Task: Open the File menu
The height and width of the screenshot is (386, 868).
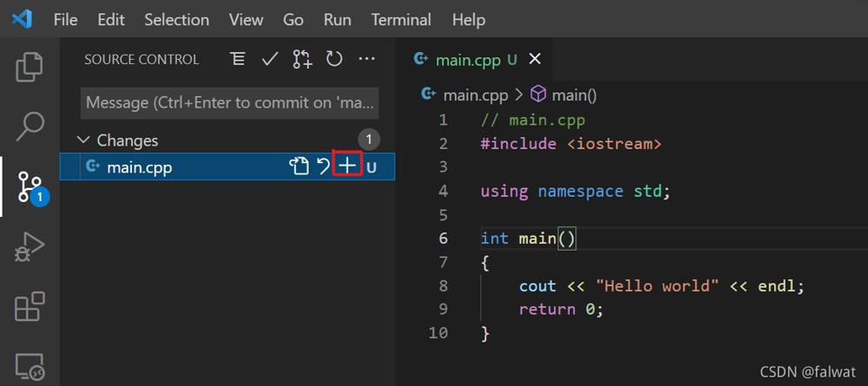Action: pyautogui.click(x=65, y=20)
